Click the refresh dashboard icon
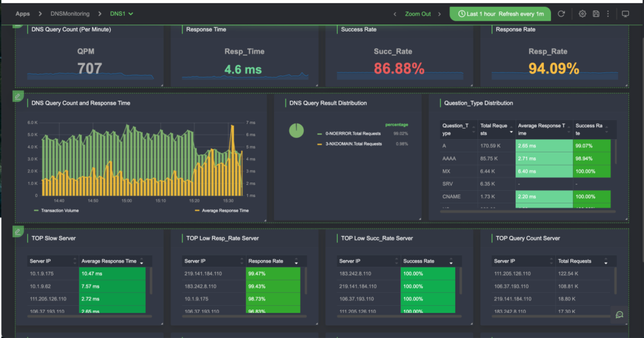Screen dimensions: 644x338 (x=561, y=14)
